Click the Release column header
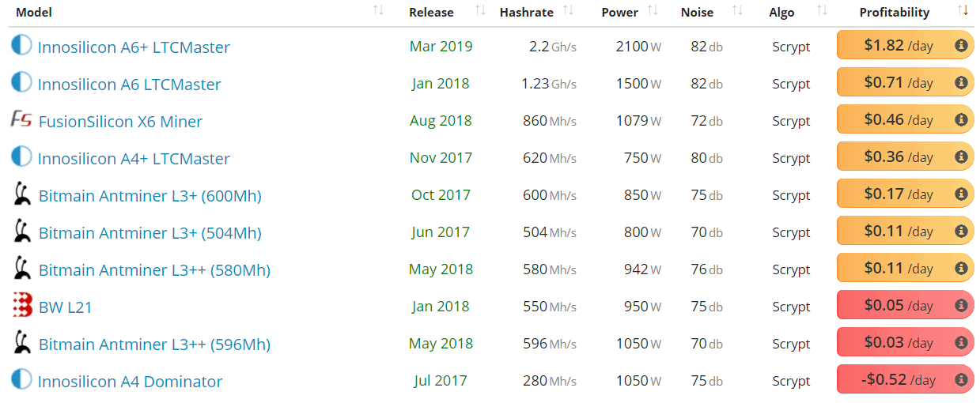980x403 pixels. tap(431, 12)
